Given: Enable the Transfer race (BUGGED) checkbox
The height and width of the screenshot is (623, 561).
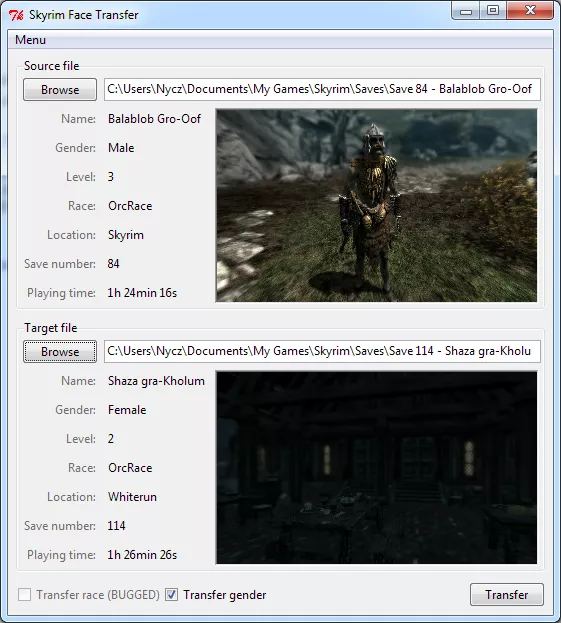Looking at the screenshot, I should point(25,595).
